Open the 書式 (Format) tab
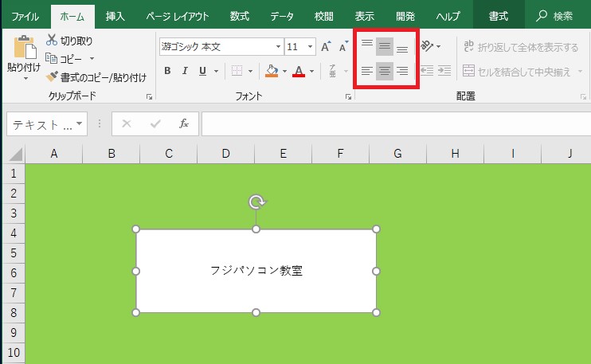 tap(499, 15)
